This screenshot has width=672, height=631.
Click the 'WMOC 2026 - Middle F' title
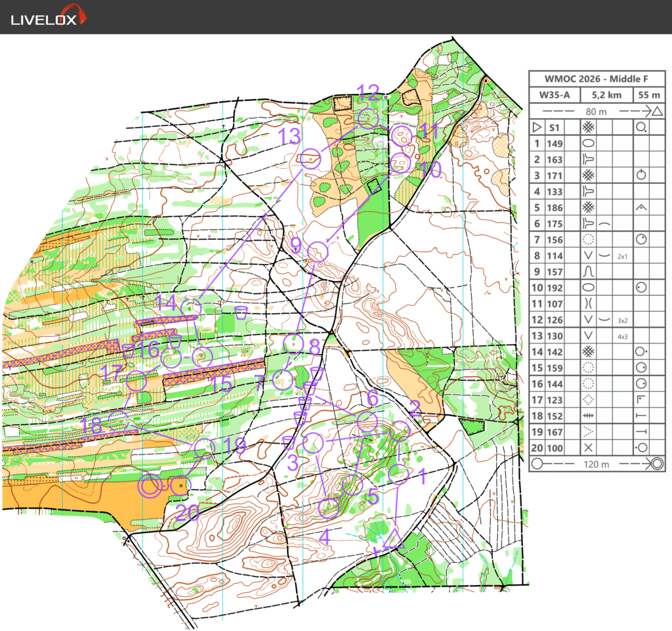(596, 79)
